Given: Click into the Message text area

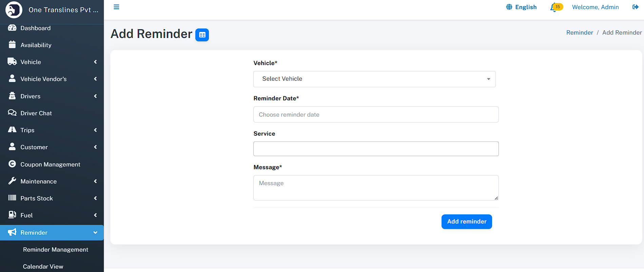Looking at the screenshot, I should [376, 188].
